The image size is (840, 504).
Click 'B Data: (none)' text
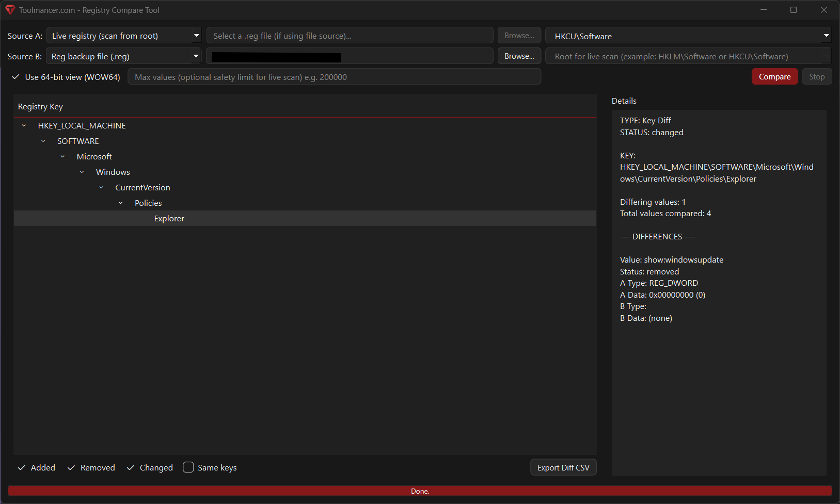[646, 318]
